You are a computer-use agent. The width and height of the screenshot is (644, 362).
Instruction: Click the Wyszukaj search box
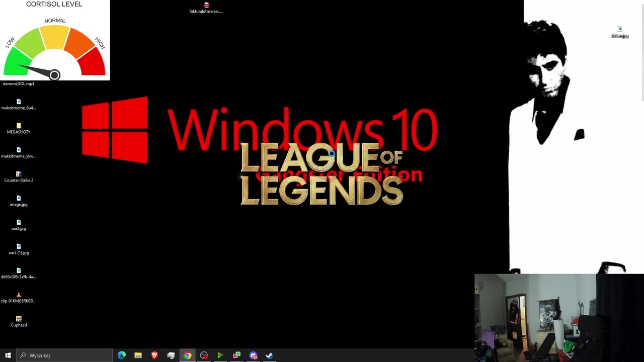coord(64,355)
